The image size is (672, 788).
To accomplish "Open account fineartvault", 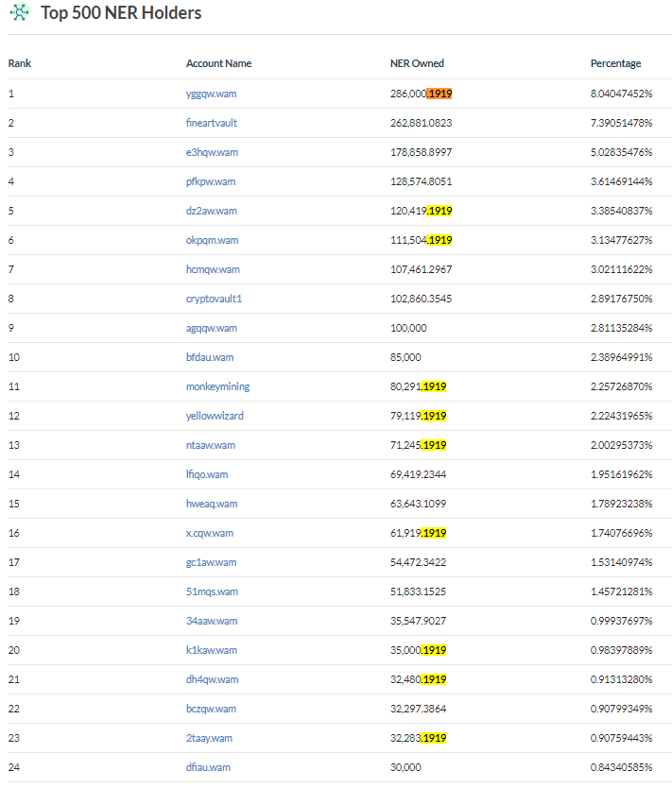I will 211,123.
